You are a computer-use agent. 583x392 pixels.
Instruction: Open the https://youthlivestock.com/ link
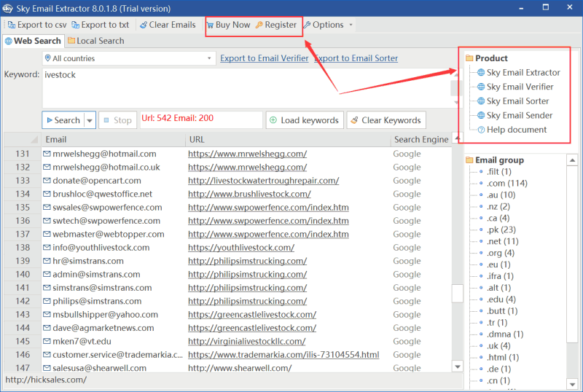pos(241,248)
